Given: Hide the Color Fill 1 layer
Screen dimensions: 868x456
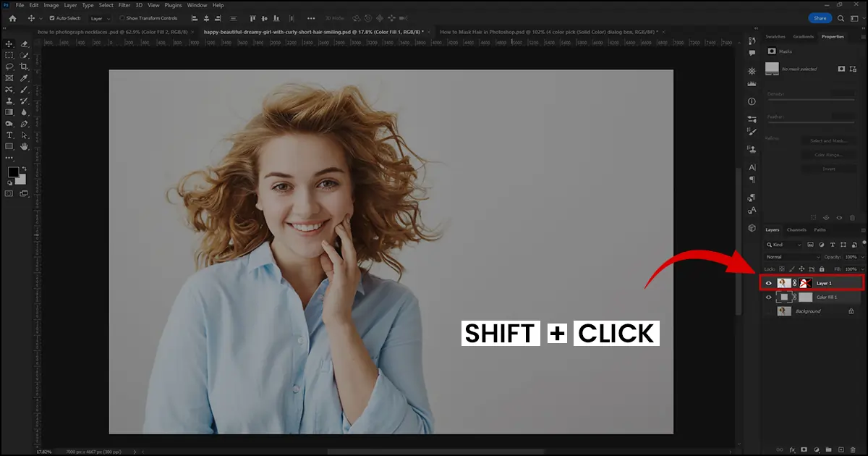Looking at the screenshot, I should (x=770, y=297).
